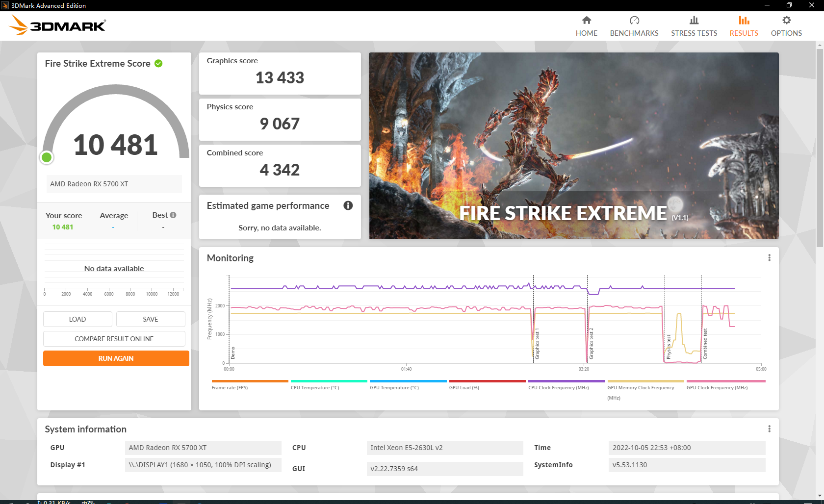The width and height of the screenshot is (824, 504).
Task: Open System information options menu
Action: (769, 429)
